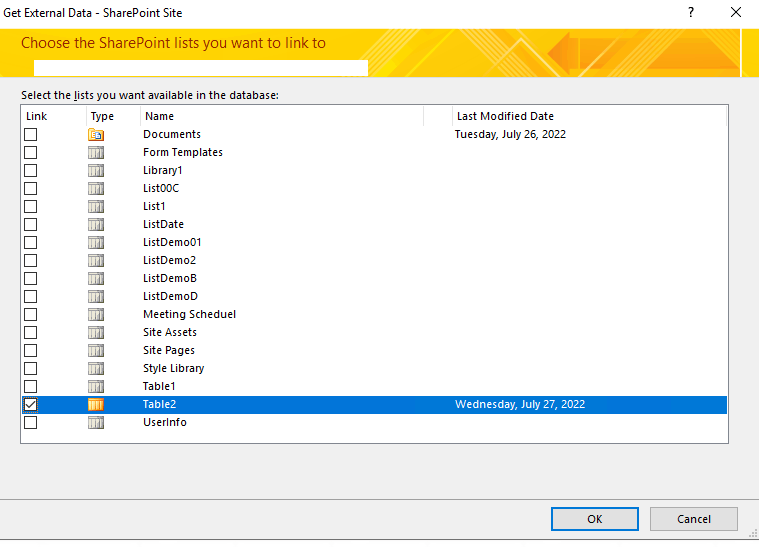Image resolution: width=759 pixels, height=547 pixels.
Task: Enable the ListDemoD link checkbox
Action: tap(30, 296)
